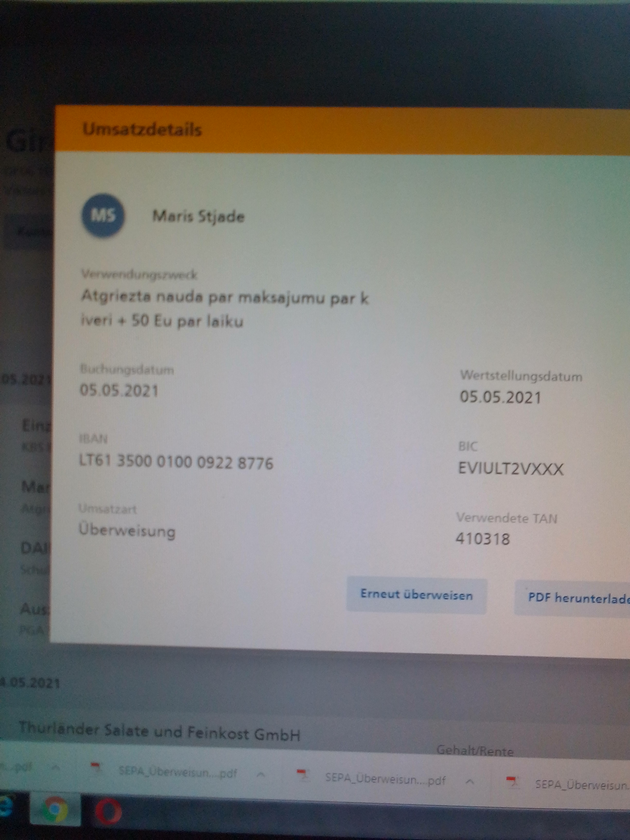Image resolution: width=630 pixels, height=840 pixels.
Task: Select the line 'iveri + 50 Eu par laiku'
Action: click(x=162, y=321)
